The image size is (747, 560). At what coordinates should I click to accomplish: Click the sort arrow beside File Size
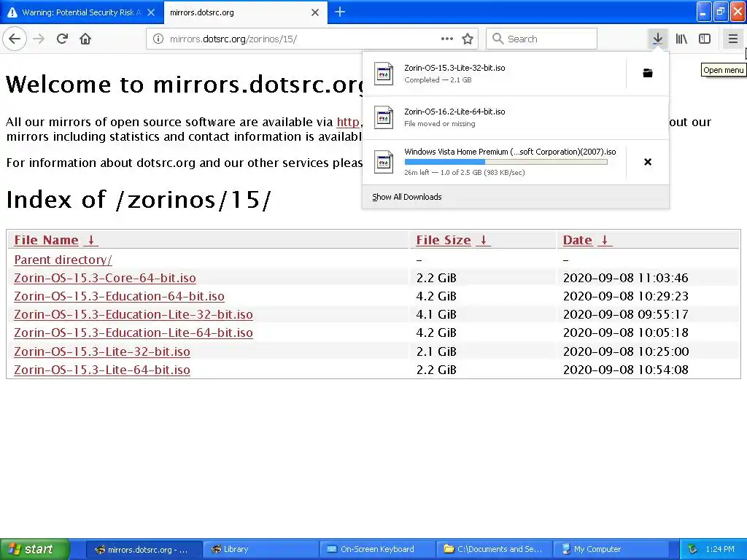pyautogui.click(x=483, y=240)
